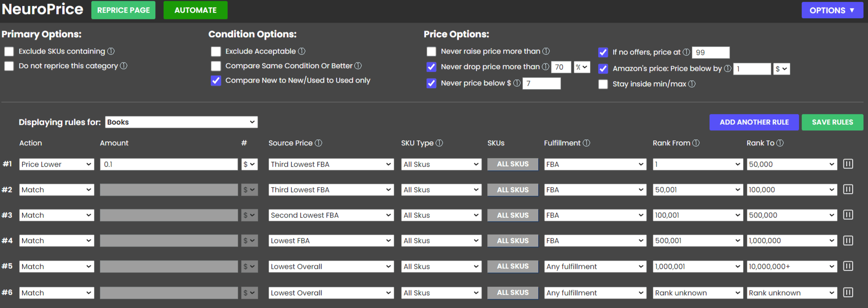Click the Never price below amount field
Screen dimensions: 868x308
(541, 84)
